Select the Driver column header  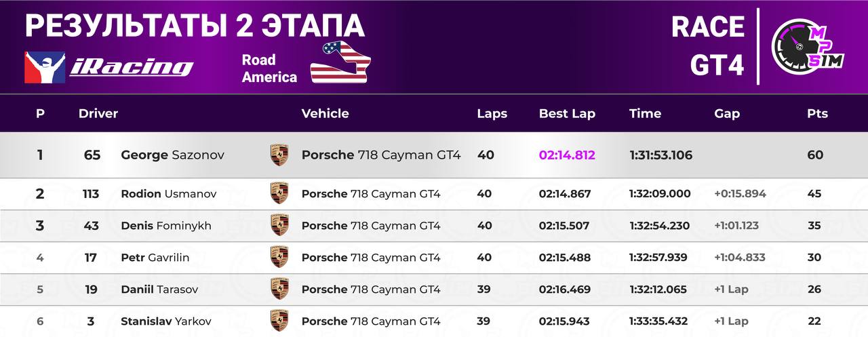(98, 113)
